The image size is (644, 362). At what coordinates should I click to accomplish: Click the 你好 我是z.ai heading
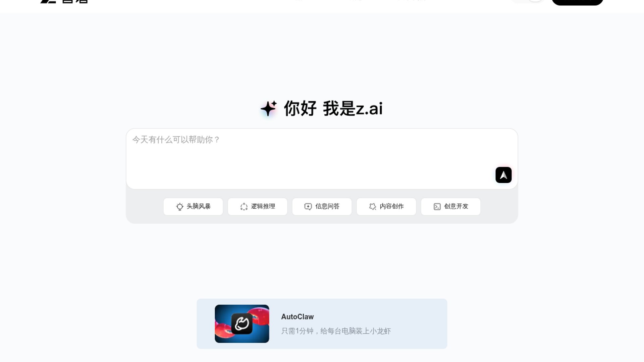tap(333, 108)
